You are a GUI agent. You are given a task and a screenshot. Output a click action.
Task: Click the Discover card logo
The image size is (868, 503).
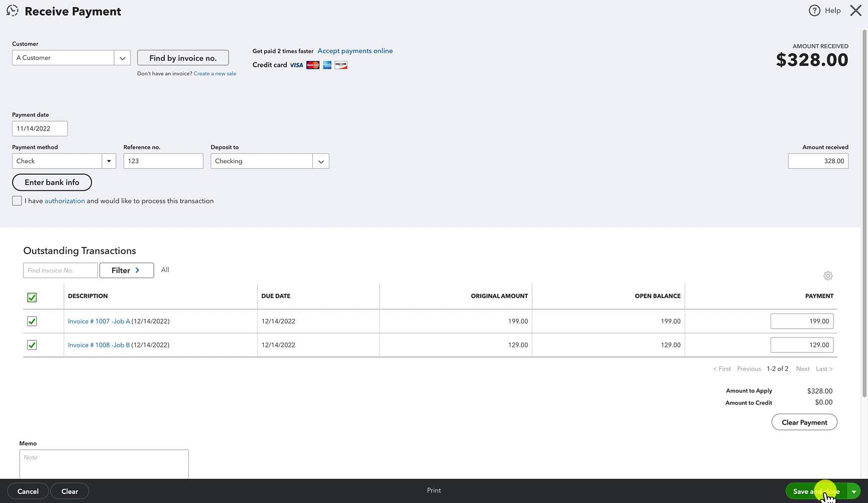click(x=341, y=65)
